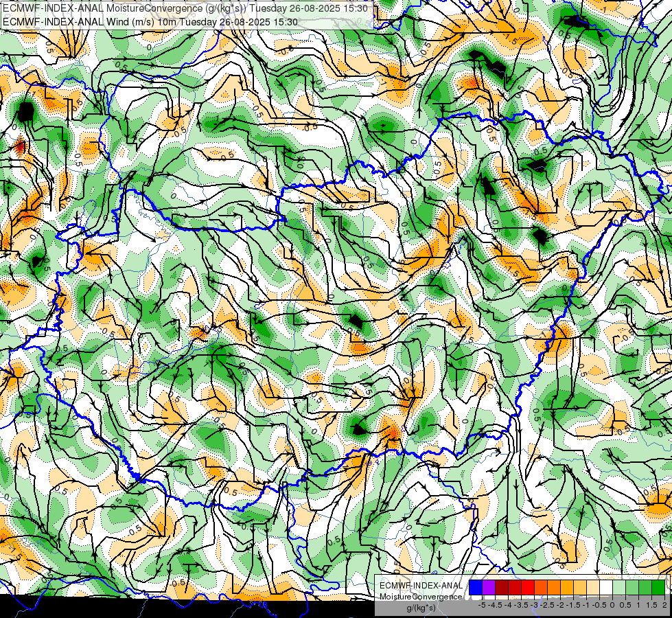
Task: Click the legend tick label 2
Action: [664, 605]
